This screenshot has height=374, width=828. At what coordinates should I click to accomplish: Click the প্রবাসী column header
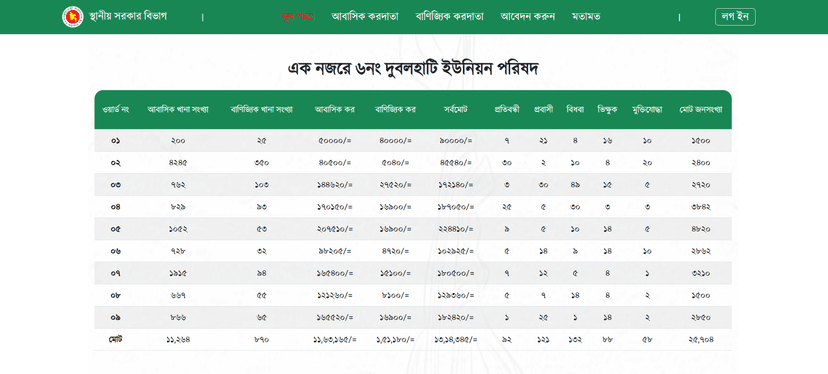(x=543, y=110)
